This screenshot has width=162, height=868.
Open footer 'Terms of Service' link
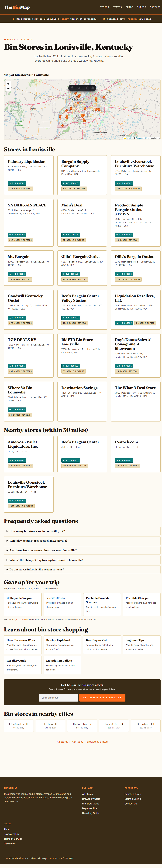[x=13, y=839]
